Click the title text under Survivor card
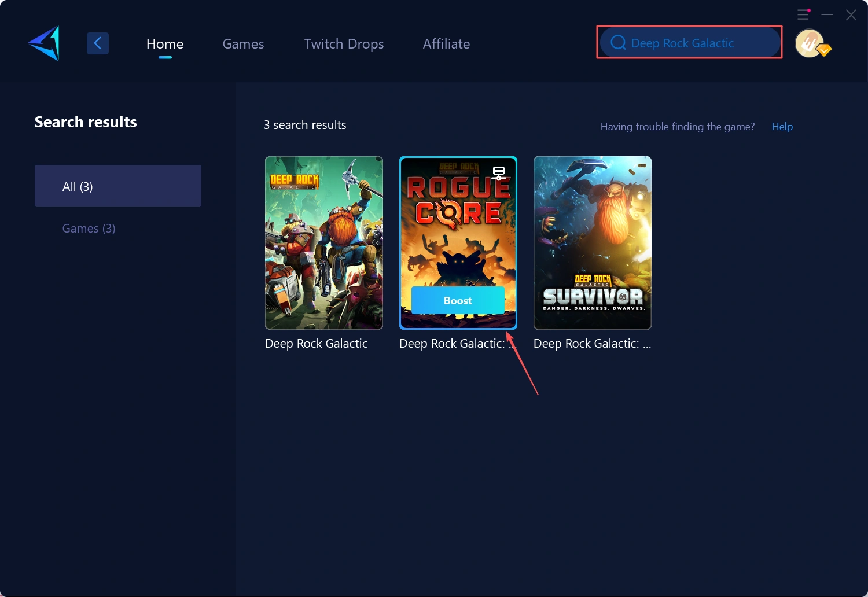 [592, 344]
